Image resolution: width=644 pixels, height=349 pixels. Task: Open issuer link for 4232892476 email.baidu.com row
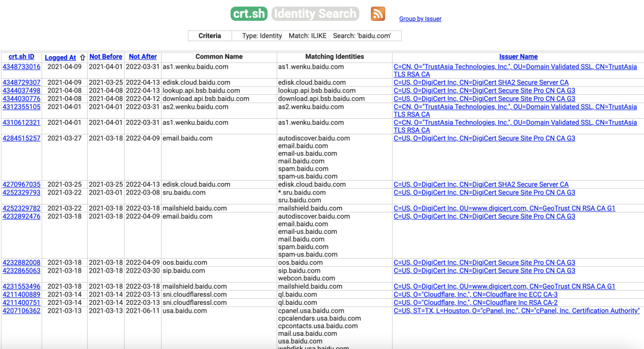tap(484, 217)
